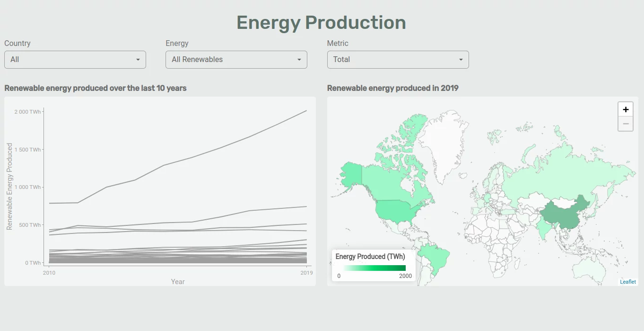Screen dimensions: 644x331
Task: Click the Energy field label
Action: click(177, 43)
